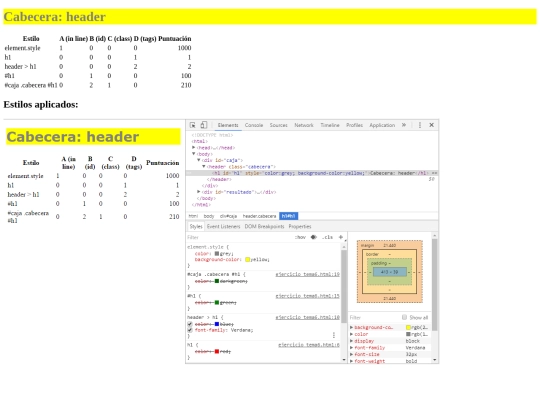540x405 pixels.
Task: Expand computed color property
Action: coord(351,334)
